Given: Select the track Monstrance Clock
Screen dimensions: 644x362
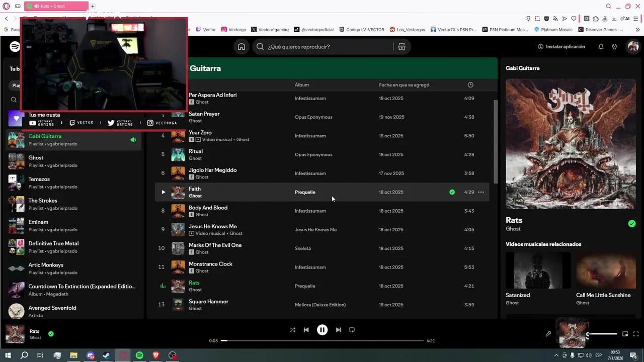Looking at the screenshot, I should [x=210, y=264].
